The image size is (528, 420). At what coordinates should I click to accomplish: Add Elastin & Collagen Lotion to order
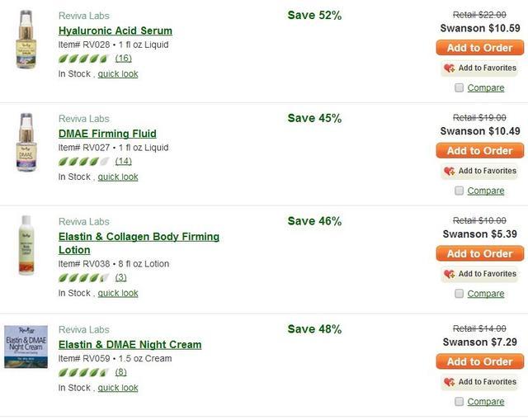(480, 253)
